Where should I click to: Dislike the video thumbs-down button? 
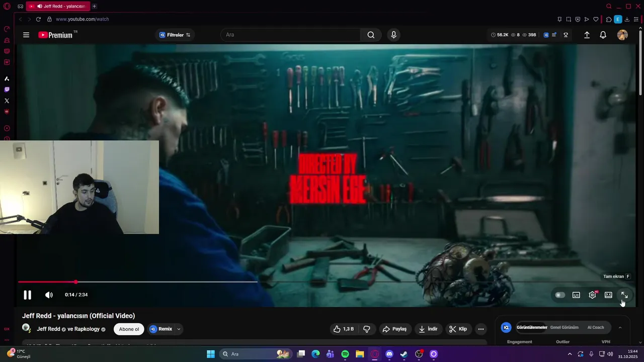[x=367, y=329]
